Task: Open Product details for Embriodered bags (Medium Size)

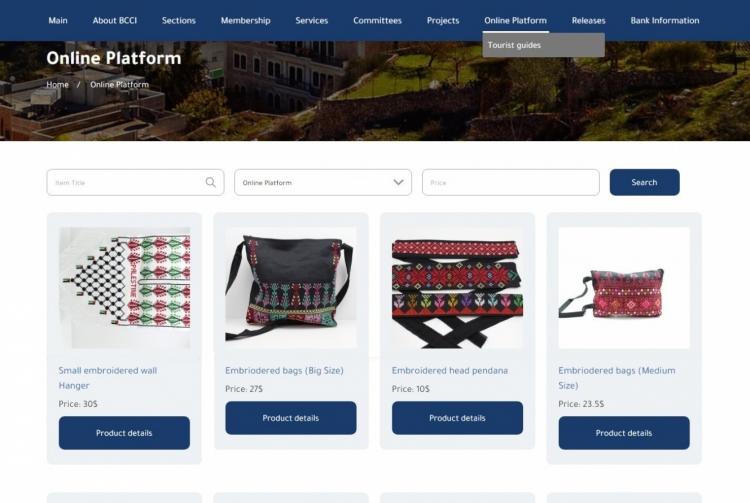Action: pyautogui.click(x=624, y=433)
